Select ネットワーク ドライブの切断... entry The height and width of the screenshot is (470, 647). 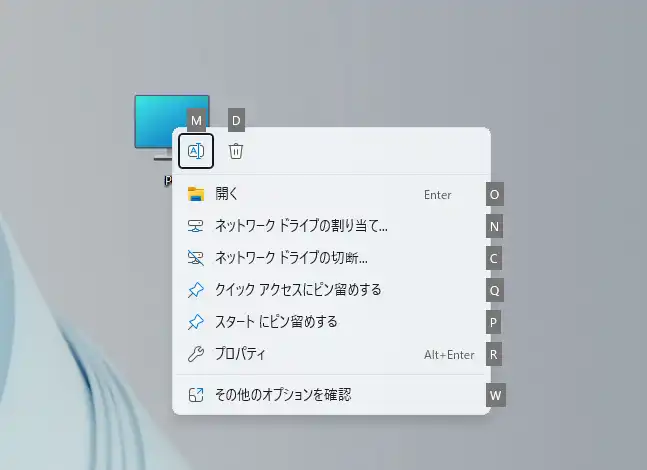pyautogui.click(x=331, y=258)
